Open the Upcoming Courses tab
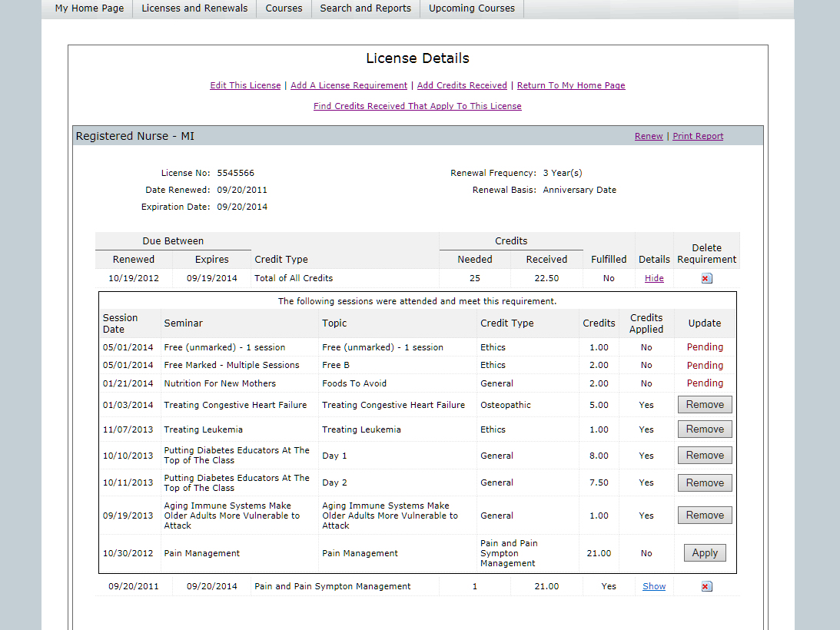This screenshot has width=840, height=630. 472,8
